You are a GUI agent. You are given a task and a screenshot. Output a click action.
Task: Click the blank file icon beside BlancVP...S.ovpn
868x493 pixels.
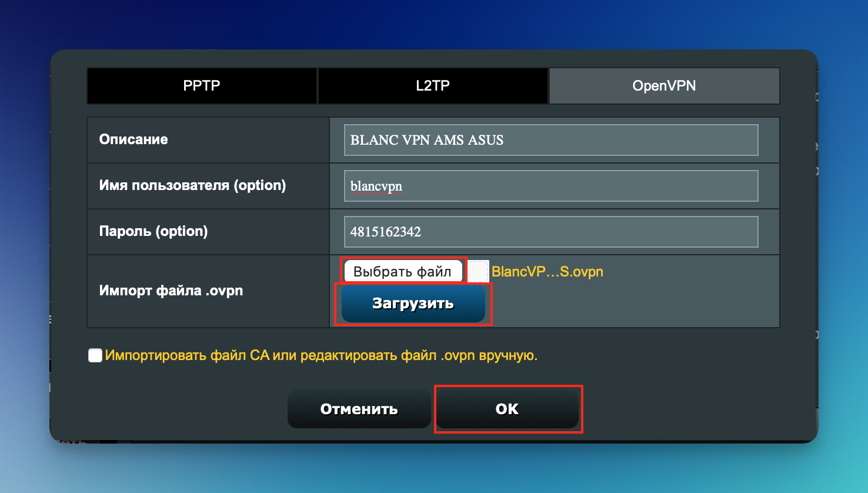[x=478, y=271]
